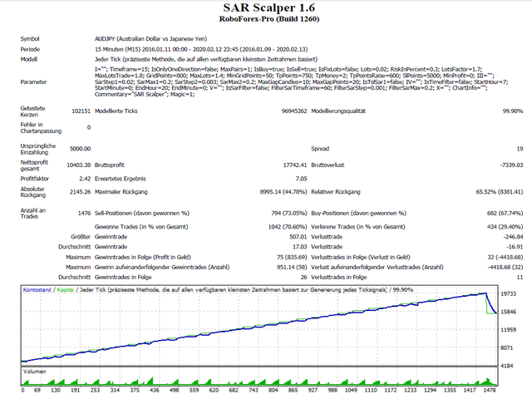Image resolution: width=532 pixels, height=399 pixels.
Task: Click the Spread value 19
Action: (520, 149)
